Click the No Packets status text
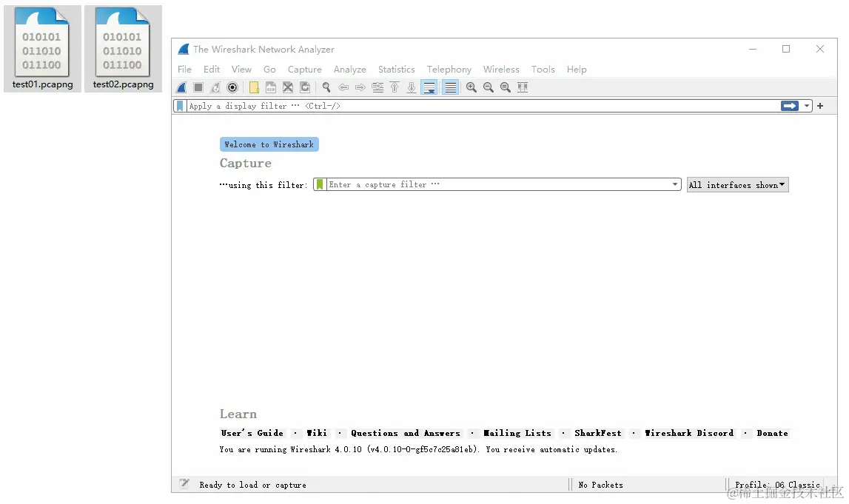The width and height of the screenshot is (849, 504). click(x=600, y=485)
